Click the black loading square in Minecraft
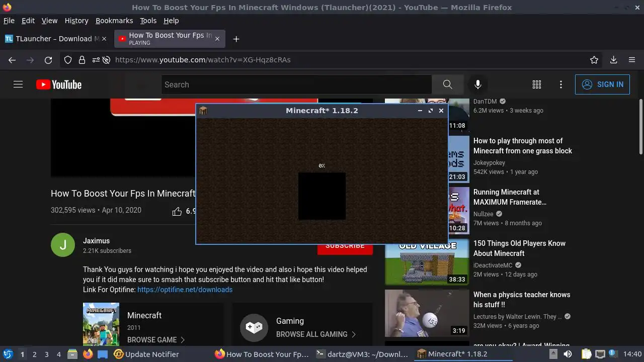The height and width of the screenshot is (362, 644). click(322, 196)
